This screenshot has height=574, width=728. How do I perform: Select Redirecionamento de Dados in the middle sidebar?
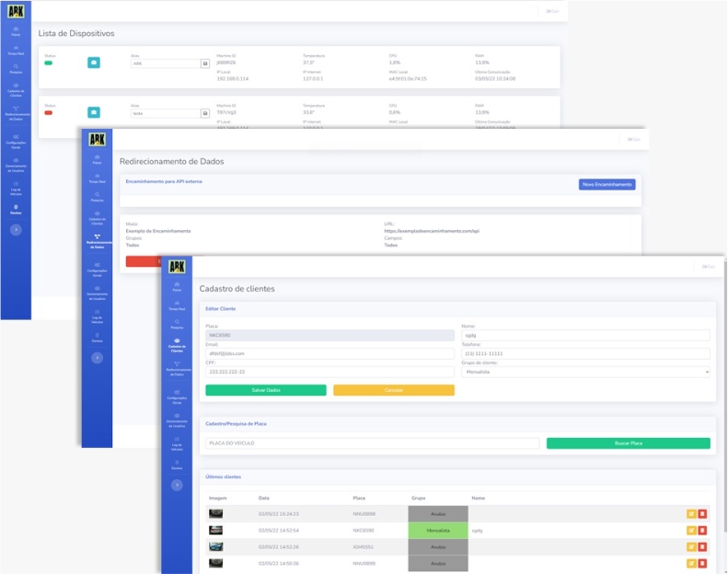tap(97, 241)
